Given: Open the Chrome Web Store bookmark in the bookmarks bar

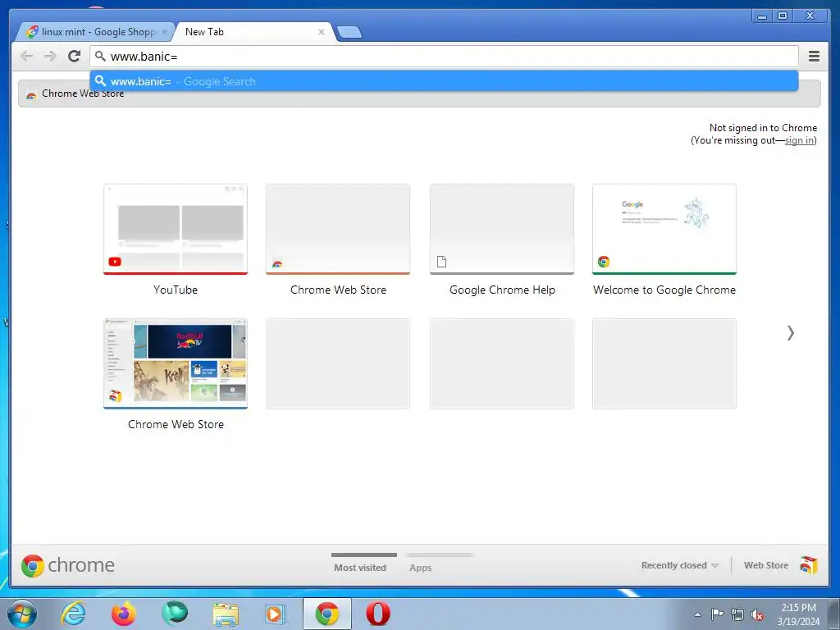Looking at the screenshot, I should pos(75,94).
